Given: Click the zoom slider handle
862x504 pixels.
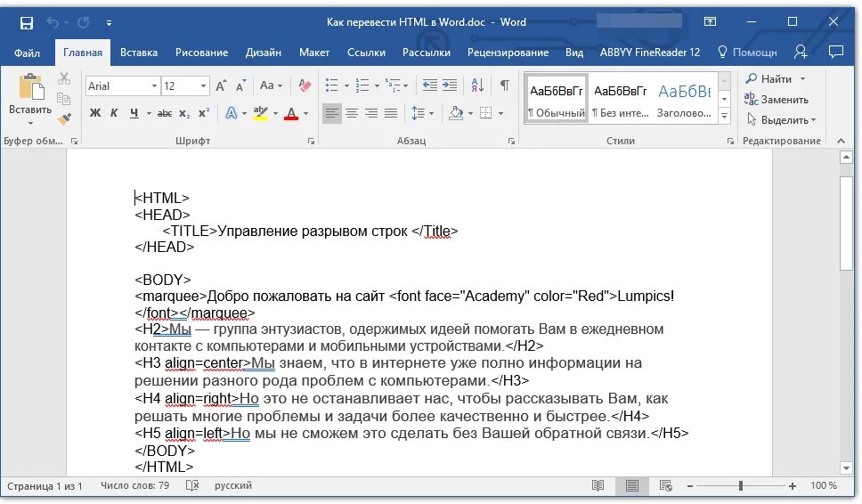Looking at the screenshot, I should (741, 486).
